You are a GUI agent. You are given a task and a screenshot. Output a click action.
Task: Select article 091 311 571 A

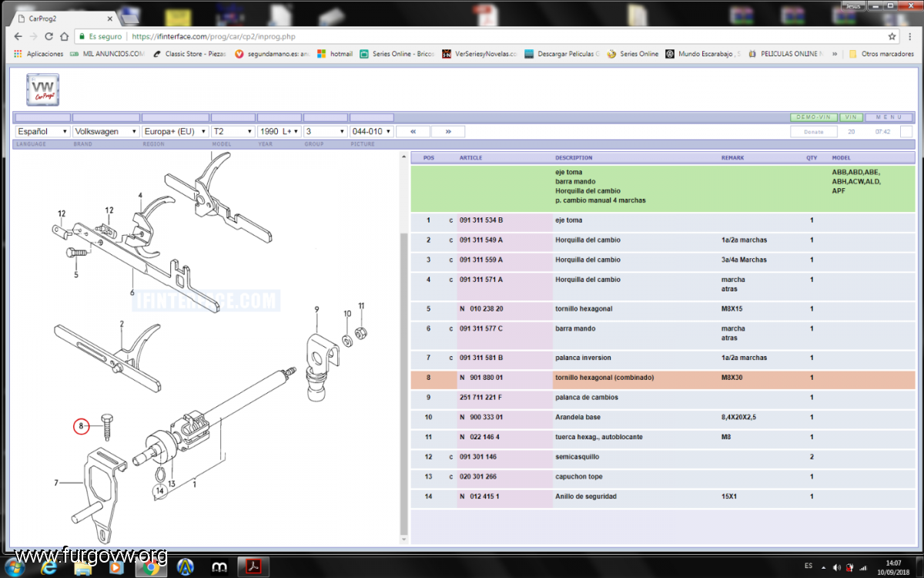pyautogui.click(x=481, y=280)
